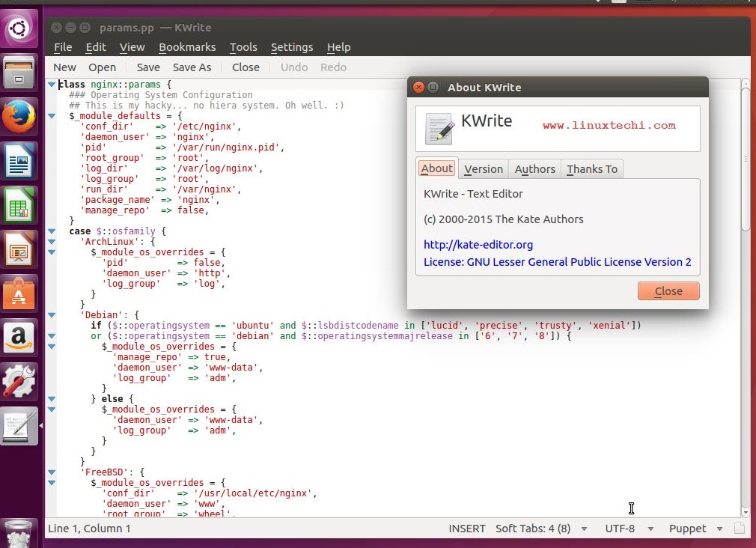This screenshot has height=548, width=756.
Task: Collapse the class nginx::params fold marker
Action: (x=52, y=85)
